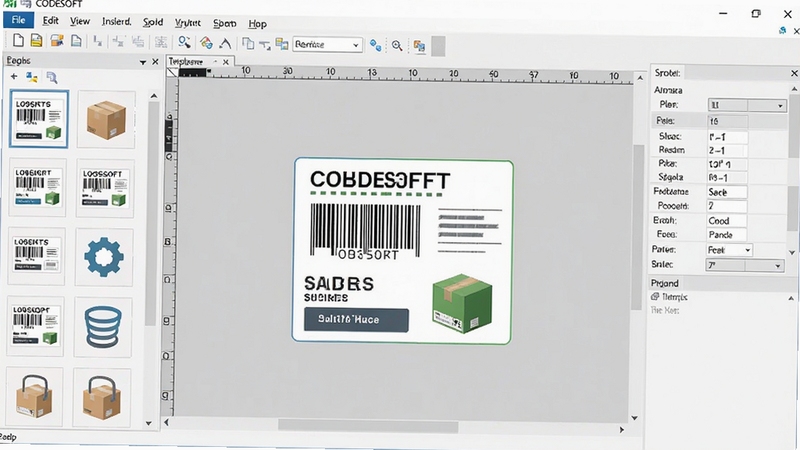Create a new blank document from toolbar
The height and width of the screenshot is (450, 800).
pyautogui.click(x=18, y=41)
